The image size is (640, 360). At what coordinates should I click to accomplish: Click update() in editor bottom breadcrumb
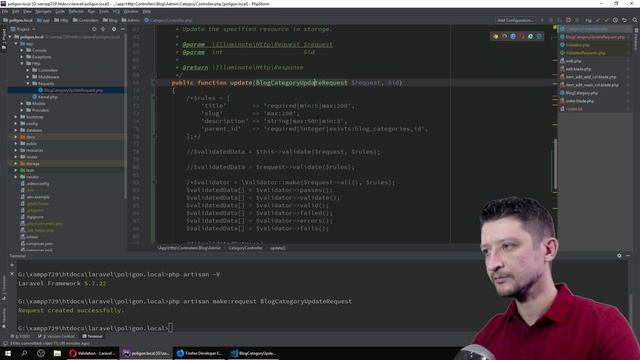tap(278, 248)
